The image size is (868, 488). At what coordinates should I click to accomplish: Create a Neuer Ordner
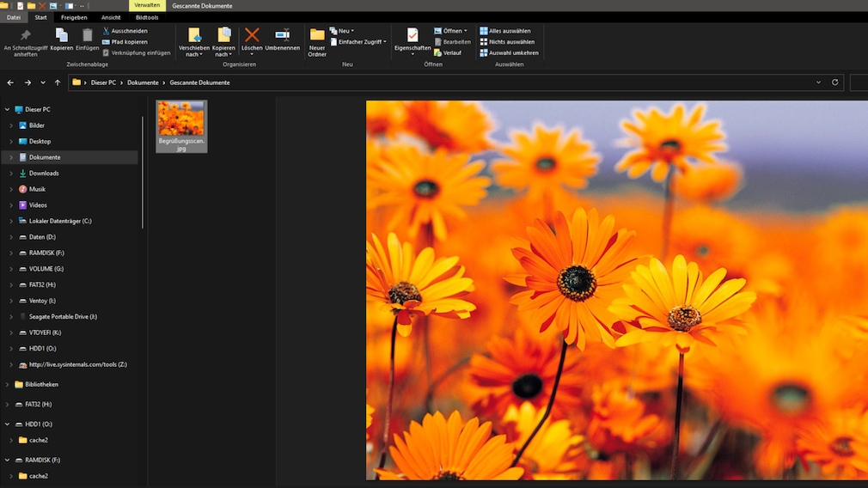click(316, 43)
